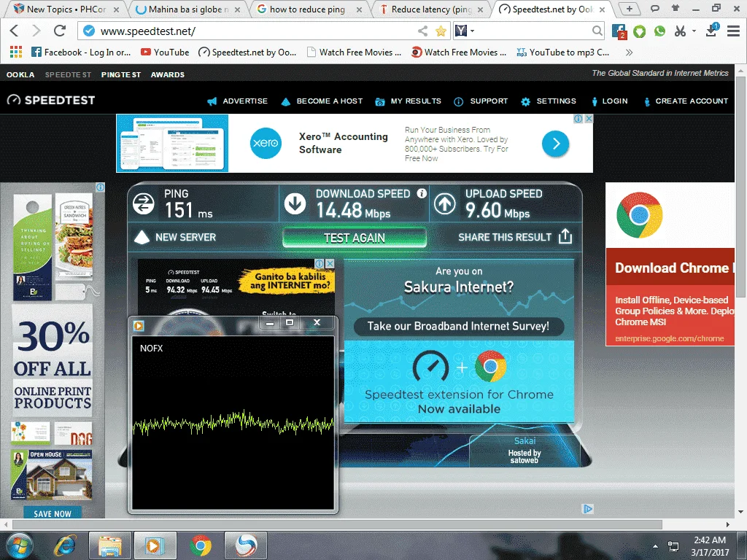Viewport: 747px width, 560px height.
Task: Open the YouTube bookmark
Action: [x=165, y=52]
